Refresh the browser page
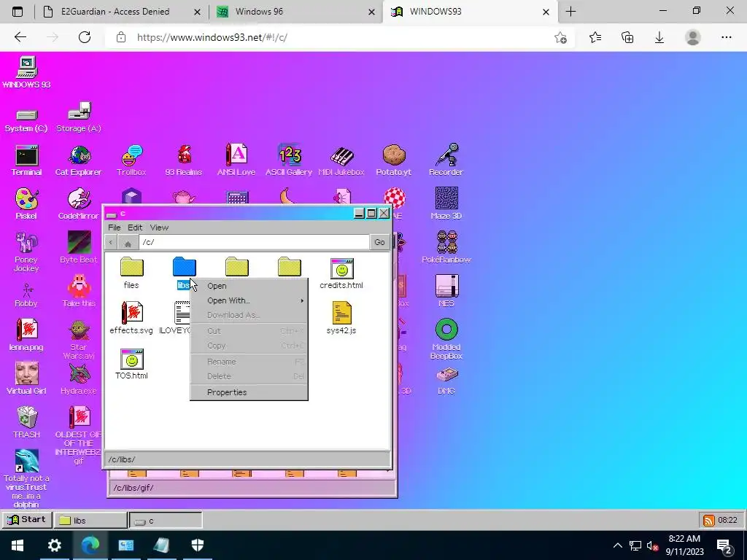Image resolution: width=747 pixels, height=560 pixels. click(85, 37)
